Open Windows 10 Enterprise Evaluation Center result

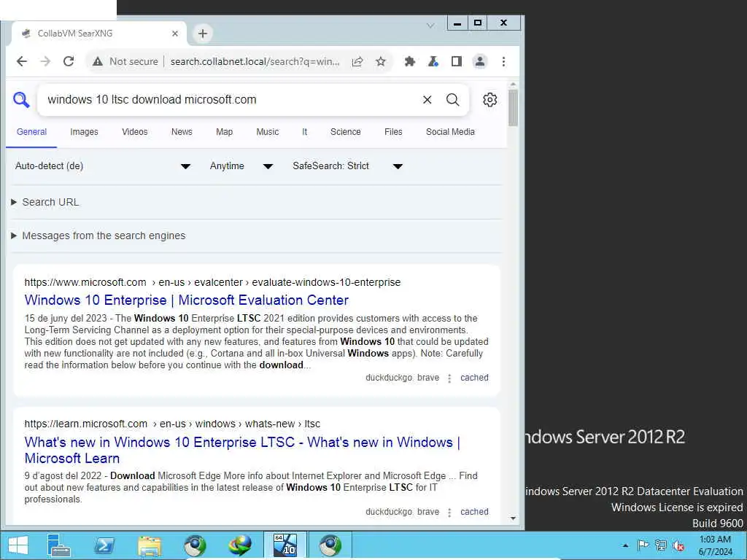coord(187,300)
